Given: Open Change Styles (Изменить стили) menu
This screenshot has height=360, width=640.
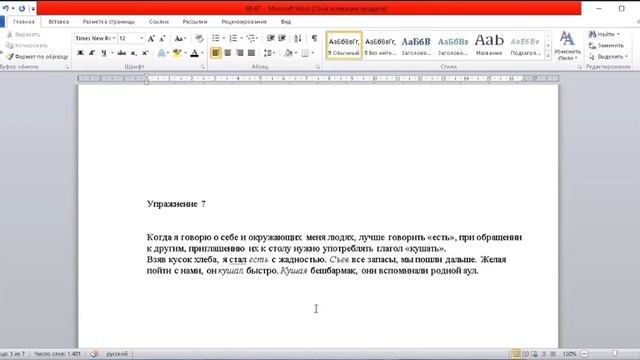Looking at the screenshot, I should click(x=567, y=45).
